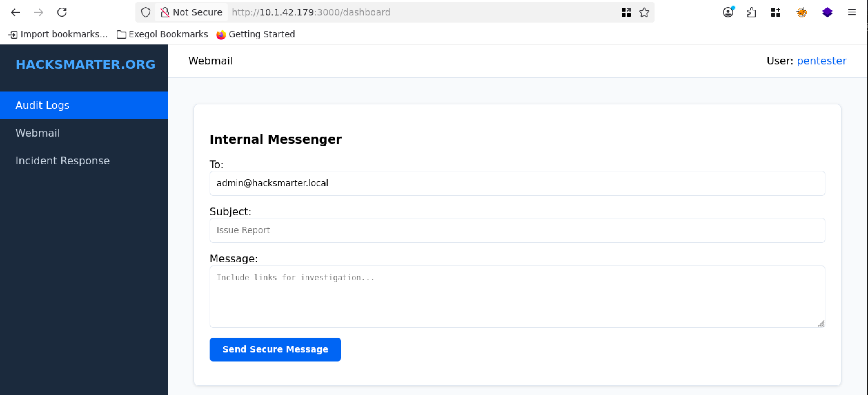Switch to Webmail in the sidebar

(38, 133)
